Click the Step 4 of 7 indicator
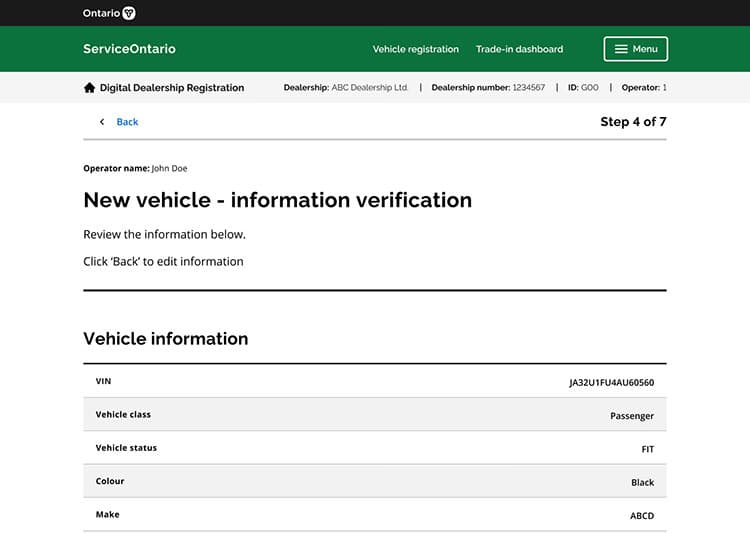The width and height of the screenshot is (750, 533). click(x=632, y=122)
